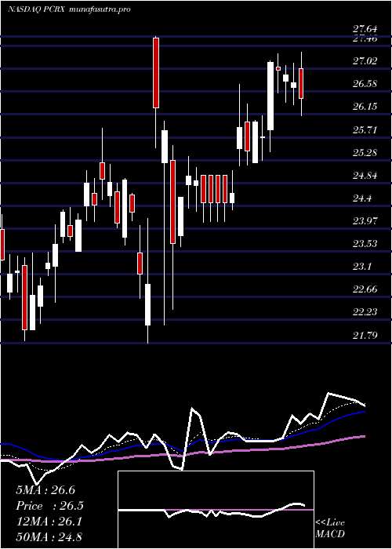Click the 21.79 price level label
The height and width of the screenshot is (549, 392).
[x=365, y=336]
